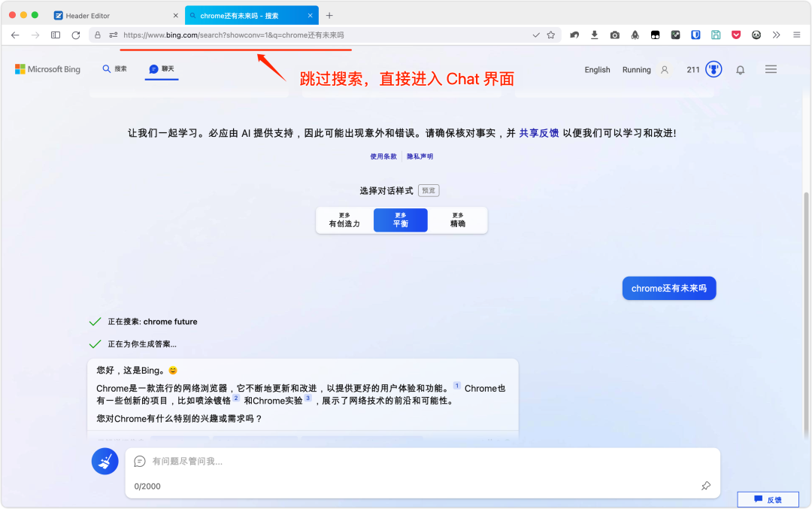This screenshot has width=812, height=509.
Task: Click the 预览 preview badge
Action: pos(429,190)
